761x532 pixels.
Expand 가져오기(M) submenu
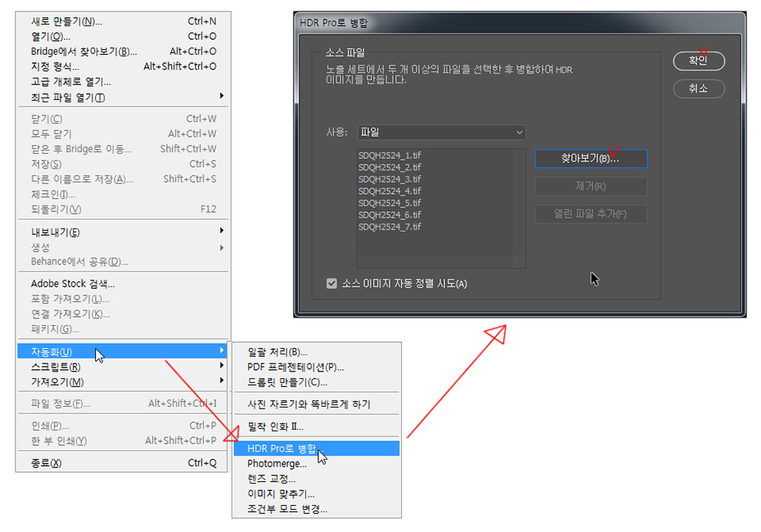124,381
